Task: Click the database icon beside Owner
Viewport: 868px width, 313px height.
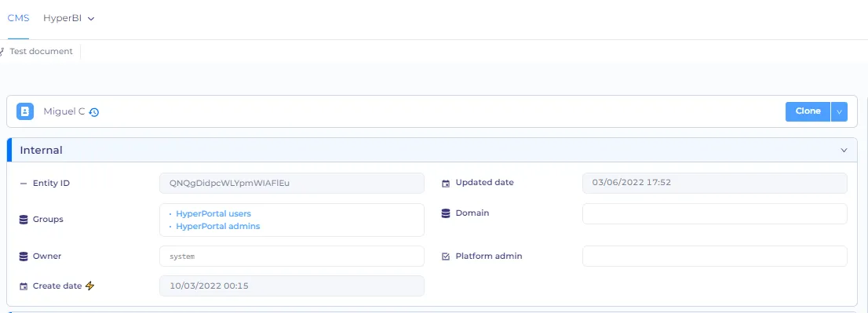Action: [x=24, y=257]
